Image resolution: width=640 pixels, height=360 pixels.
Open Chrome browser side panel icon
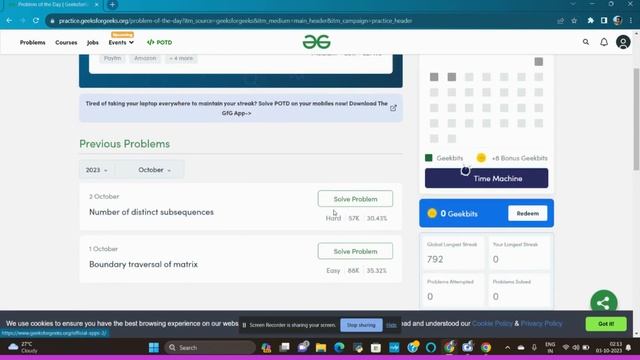[x=604, y=20]
